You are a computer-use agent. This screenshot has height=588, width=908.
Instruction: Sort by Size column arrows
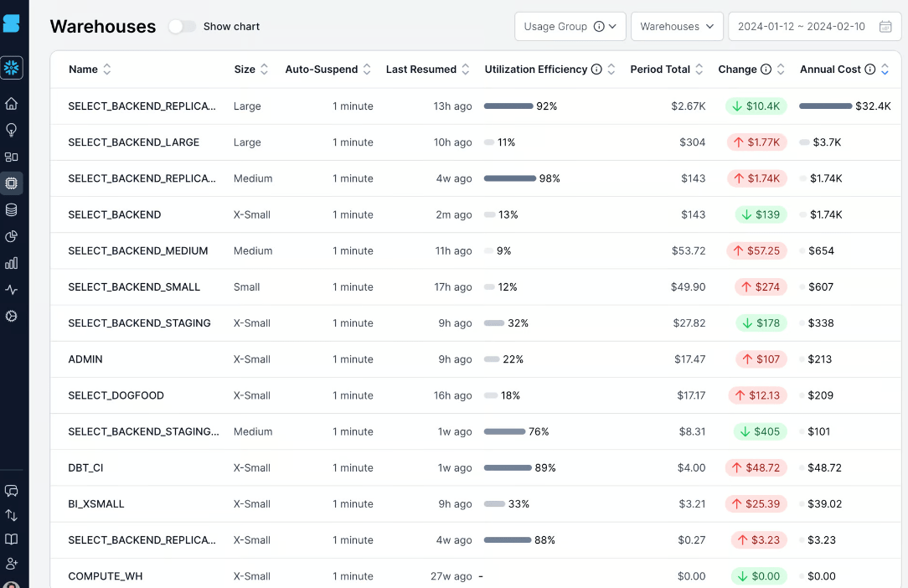click(264, 70)
